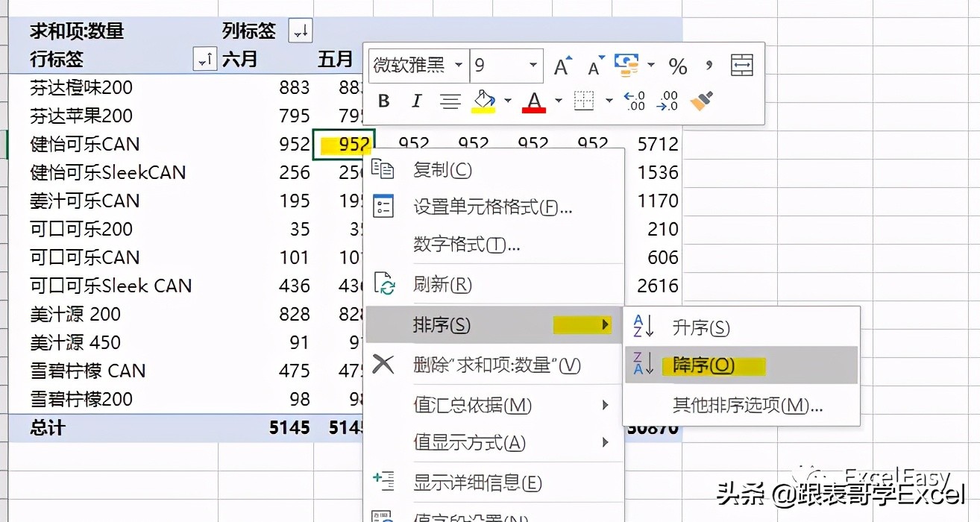Open font color dropdown arrow
This screenshot has height=522, width=980.
pyautogui.click(x=558, y=101)
